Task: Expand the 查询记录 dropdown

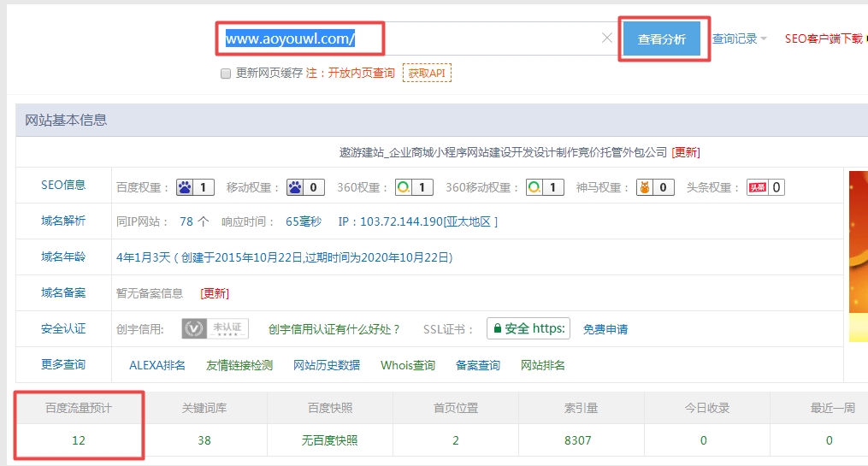Action: tap(740, 38)
